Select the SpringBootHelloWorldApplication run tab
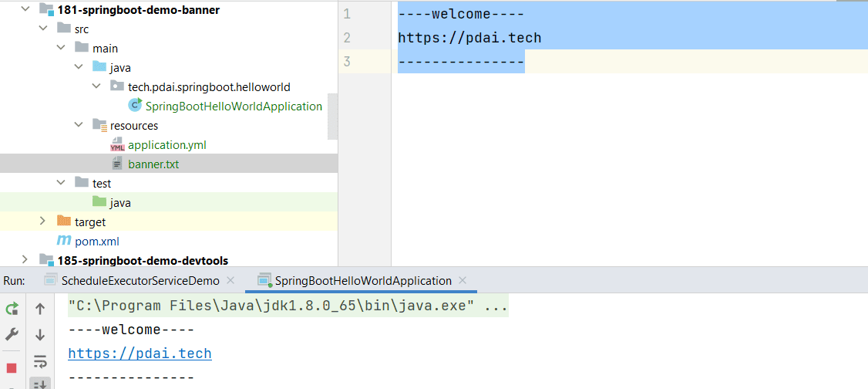The image size is (868, 389). pos(362,281)
